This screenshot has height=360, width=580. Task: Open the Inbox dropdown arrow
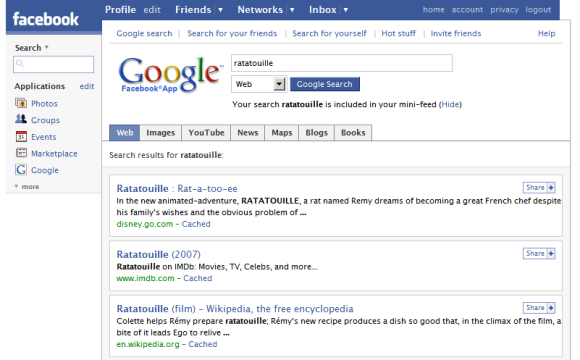346,10
